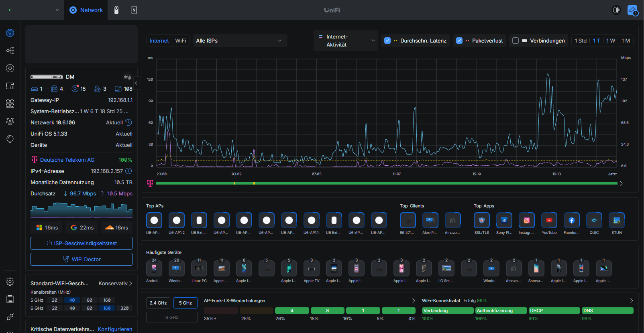The image size is (644, 333).
Task: Click the Netzwerk update history icon
Action: coord(128,122)
